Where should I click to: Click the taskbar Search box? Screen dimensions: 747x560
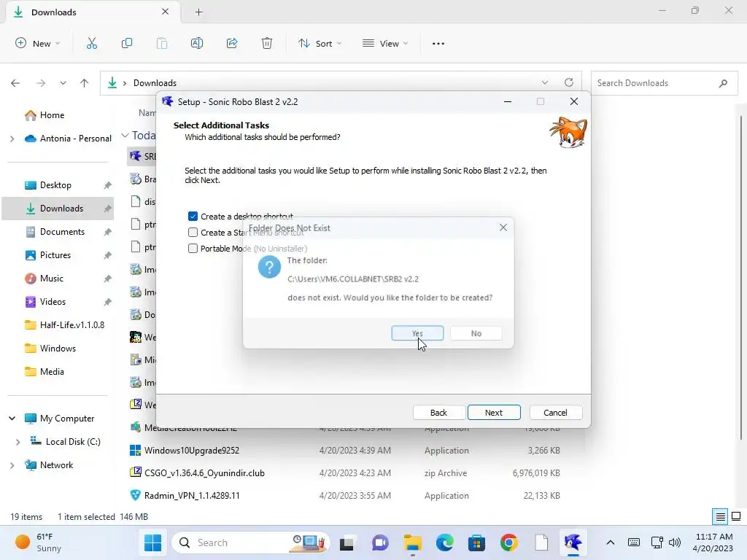[251, 542]
